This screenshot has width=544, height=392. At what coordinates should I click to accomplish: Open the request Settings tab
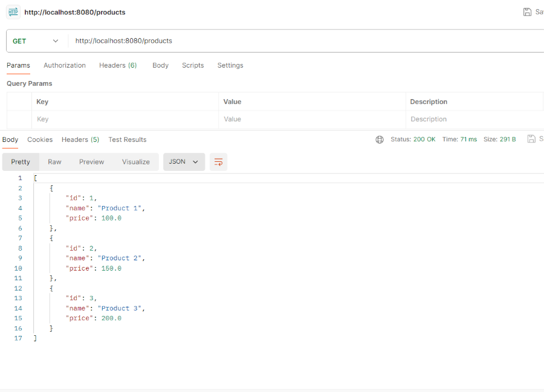click(x=230, y=65)
